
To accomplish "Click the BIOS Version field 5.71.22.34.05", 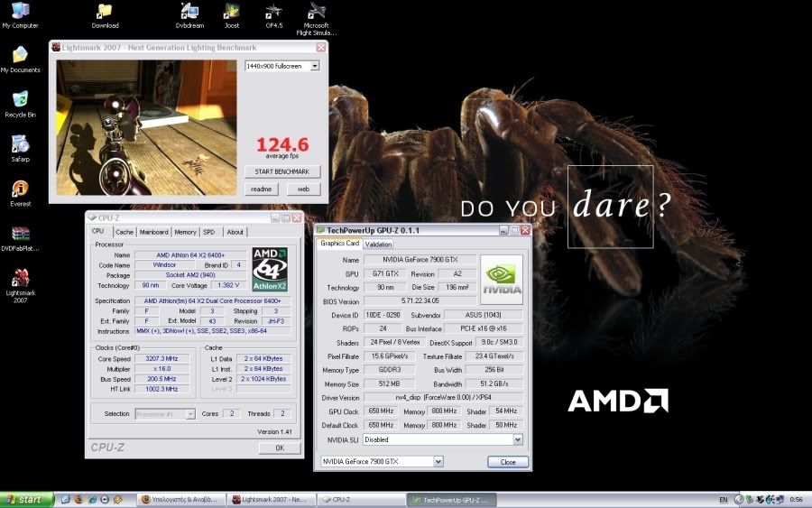I will tap(420, 300).
